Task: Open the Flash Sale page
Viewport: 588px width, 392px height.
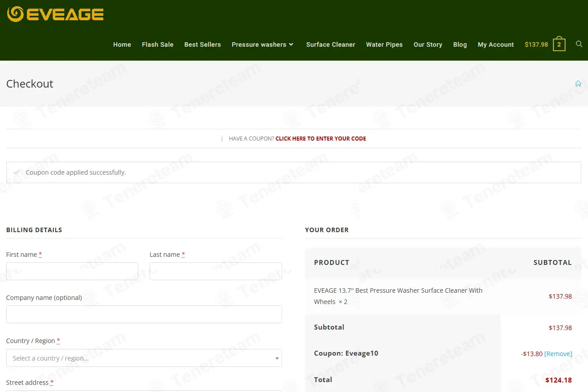Action: [158, 44]
